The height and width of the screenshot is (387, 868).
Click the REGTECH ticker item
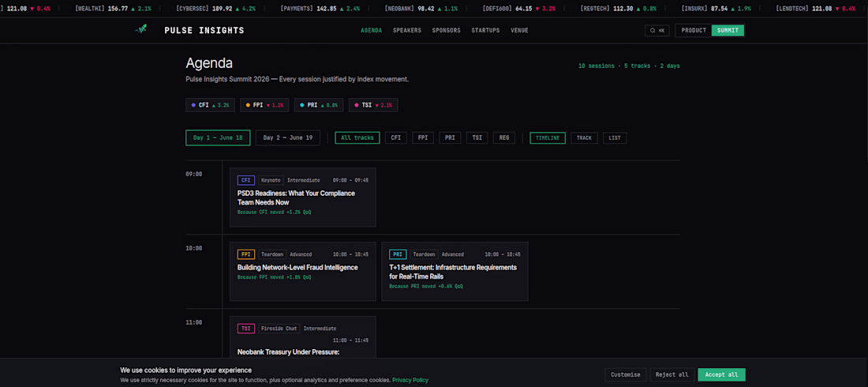pyautogui.click(x=620, y=9)
